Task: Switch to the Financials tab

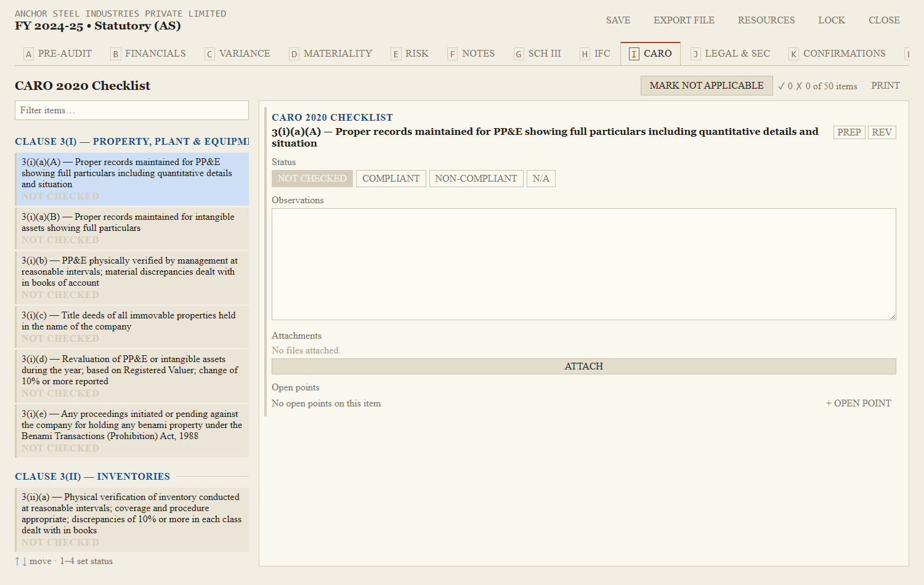Action: [148, 54]
